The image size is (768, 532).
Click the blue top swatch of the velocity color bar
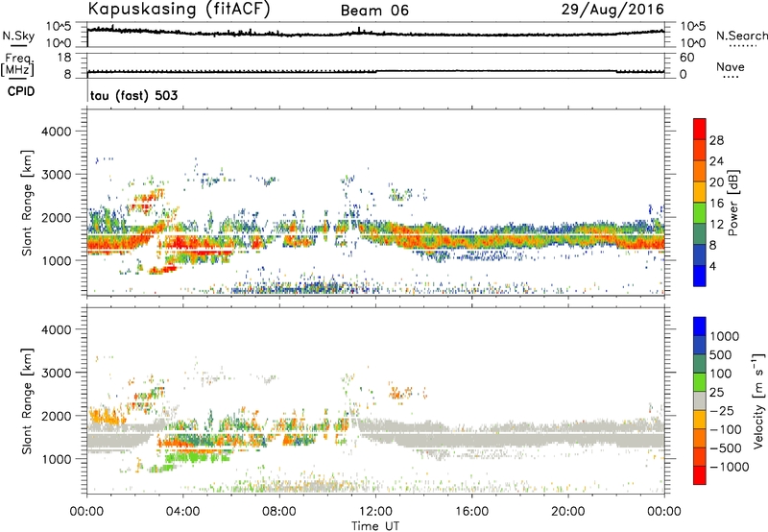[x=700, y=326]
